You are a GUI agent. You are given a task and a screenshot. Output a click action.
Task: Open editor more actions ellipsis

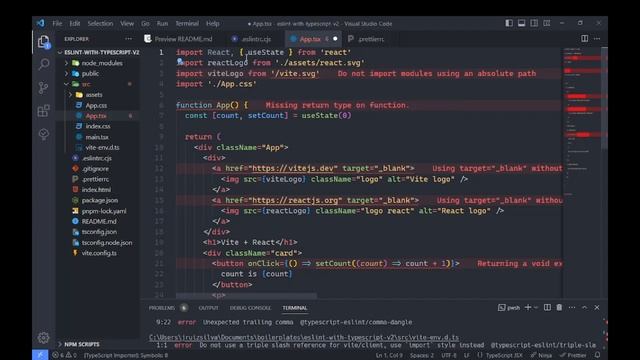pos(597,38)
